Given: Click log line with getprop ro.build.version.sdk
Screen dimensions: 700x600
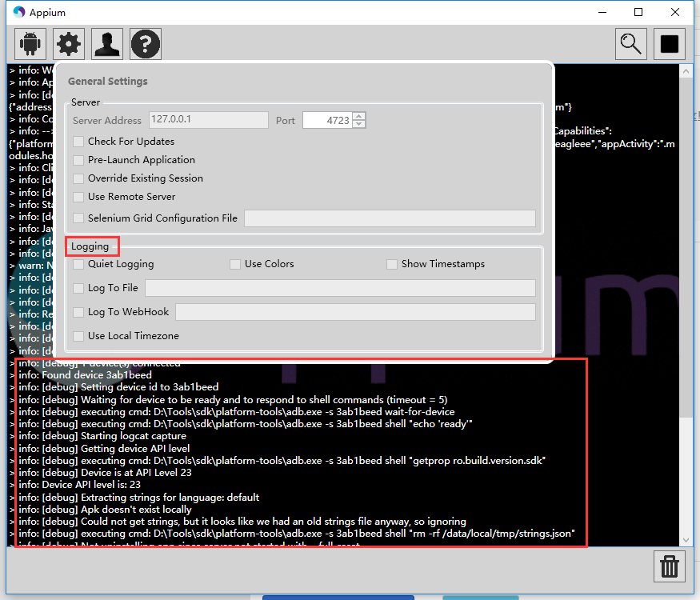Looking at the screenshot, I should point(282,461).
